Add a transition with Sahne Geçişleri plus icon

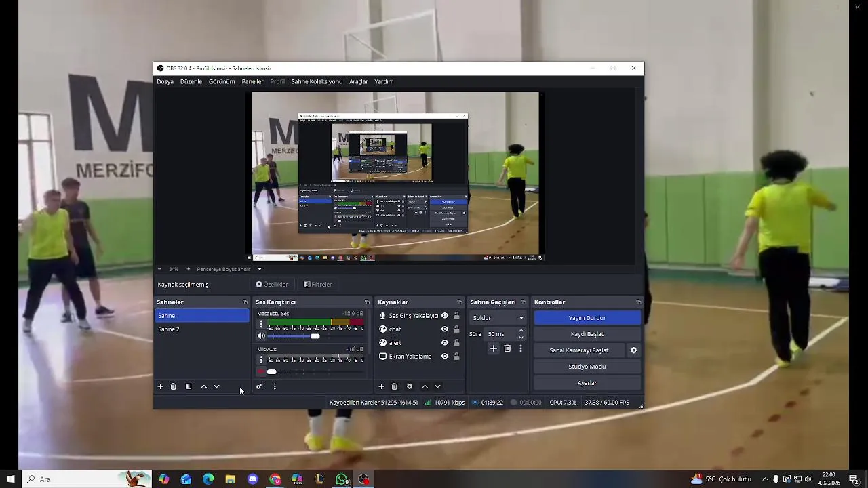click(494, 348)
